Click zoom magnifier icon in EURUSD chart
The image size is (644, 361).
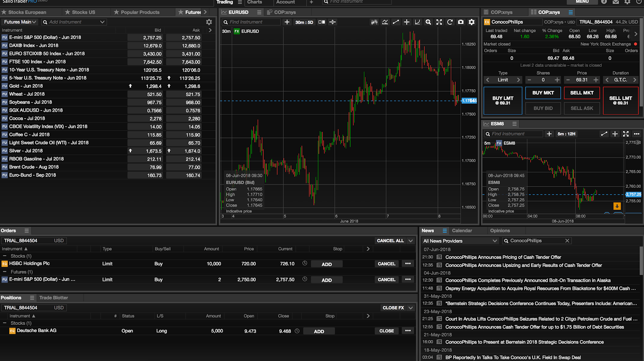(428, 22)
